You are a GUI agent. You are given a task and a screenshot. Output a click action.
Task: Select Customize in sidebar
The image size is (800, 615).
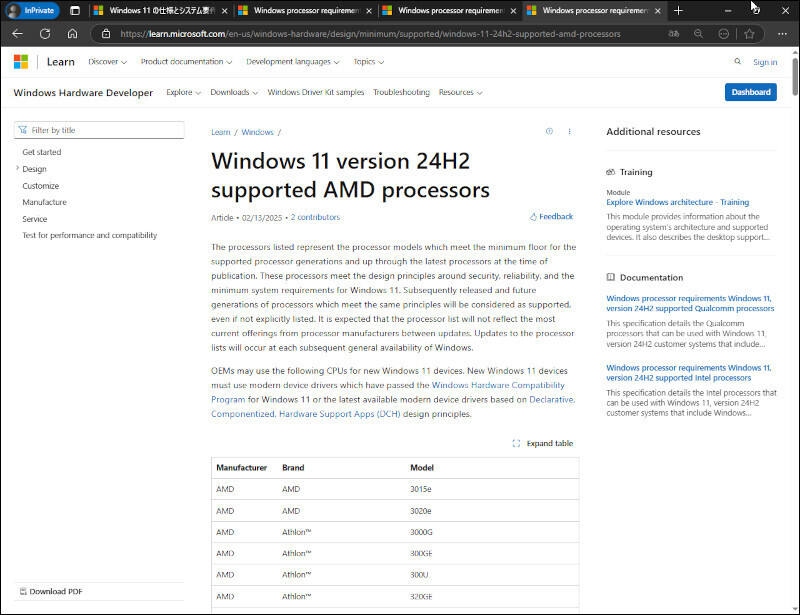pos(41,186)
